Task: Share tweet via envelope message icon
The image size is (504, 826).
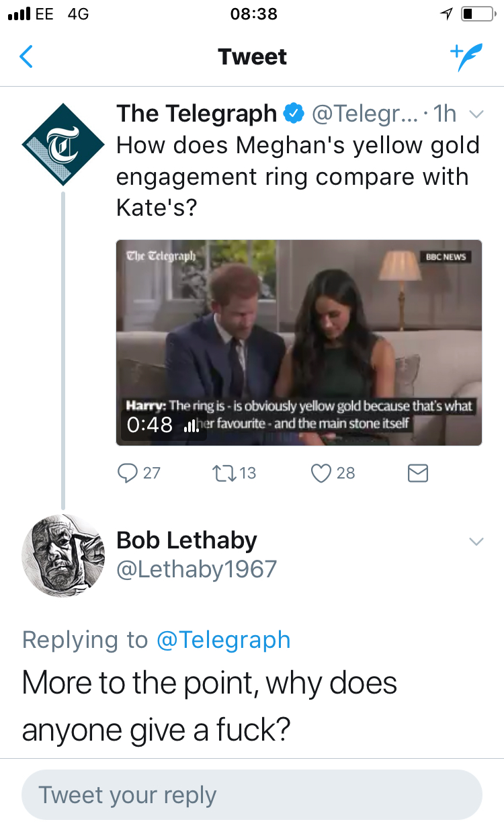Action: 418,474
